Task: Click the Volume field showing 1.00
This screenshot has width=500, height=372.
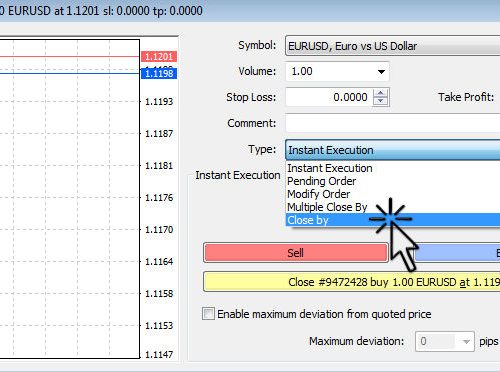Action: coord(337,71)
